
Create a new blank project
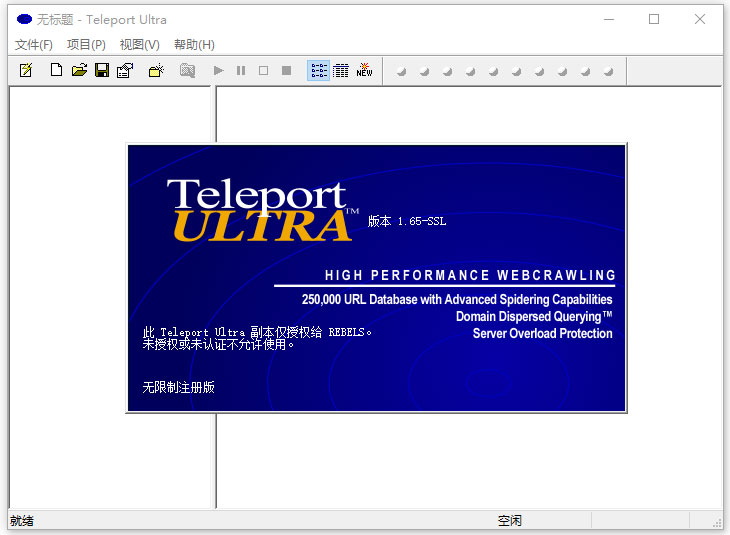(56, 70)
